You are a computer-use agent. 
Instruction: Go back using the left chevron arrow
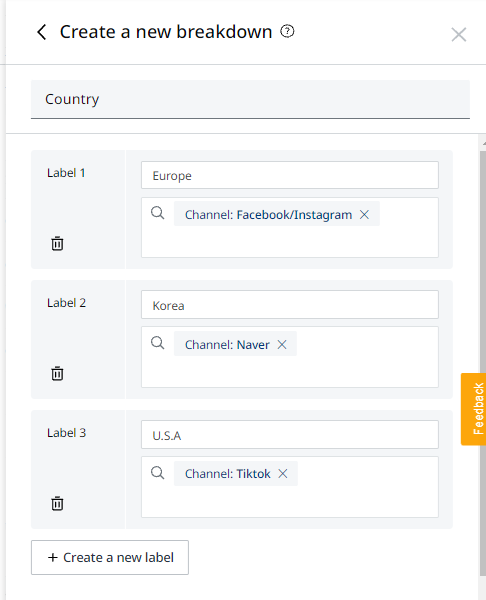(42, 32)
